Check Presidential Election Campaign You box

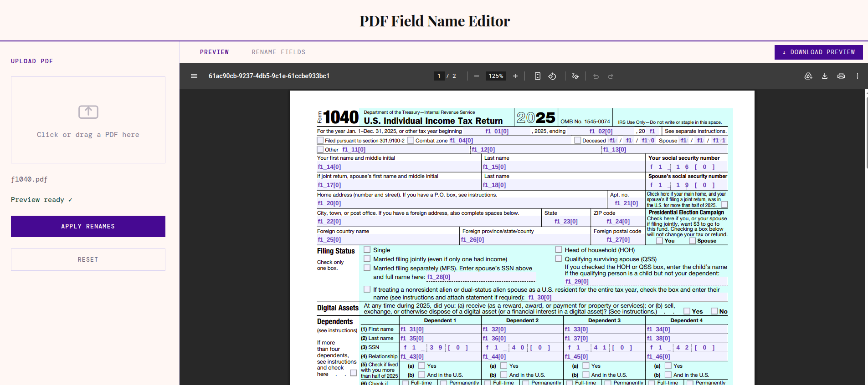[x=660, y=241]
